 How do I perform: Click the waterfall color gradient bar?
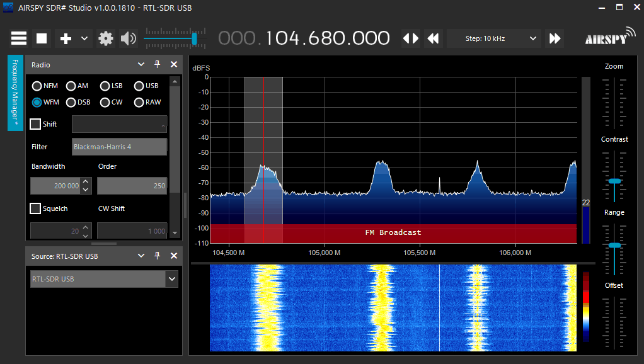(x=586, y=307)
